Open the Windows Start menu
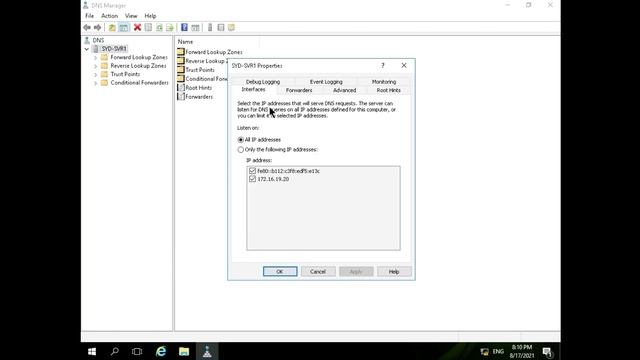 click(92, 351)
